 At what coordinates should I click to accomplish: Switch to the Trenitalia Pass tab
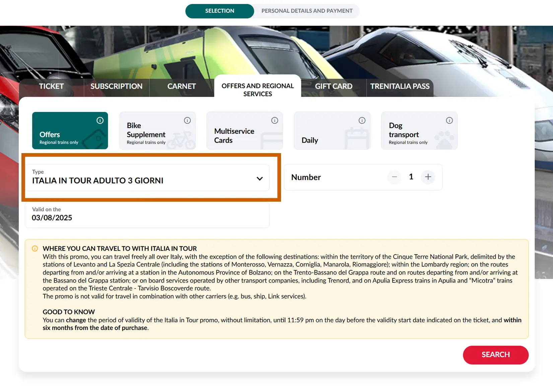click(x=400, y=86)
